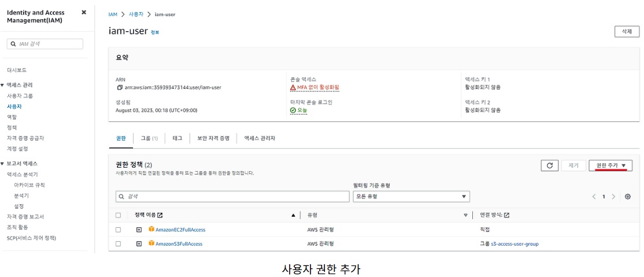Open the 모든 유형 filter dropdown
644x277 pixels.
[x=411, y=197]
